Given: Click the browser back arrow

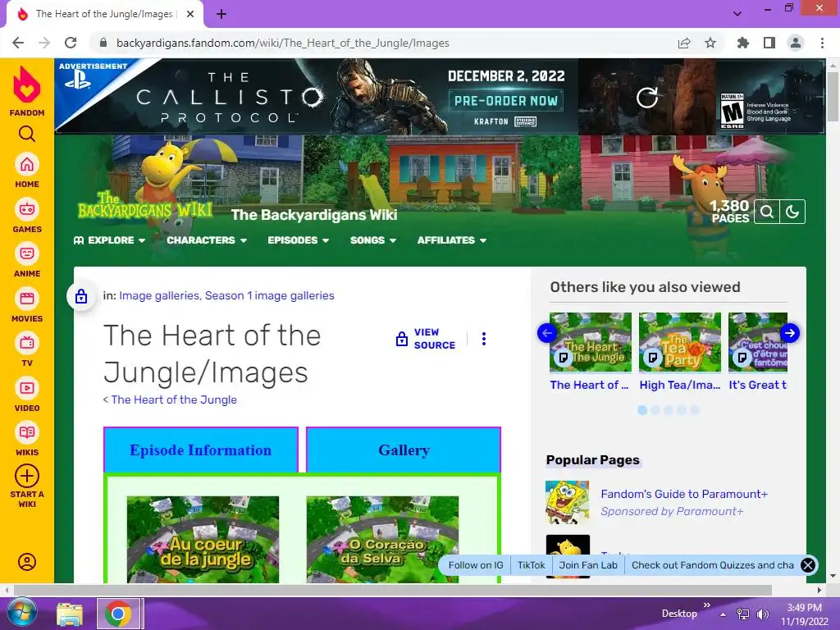Looking at the screenshot, I should click(18, 43).
